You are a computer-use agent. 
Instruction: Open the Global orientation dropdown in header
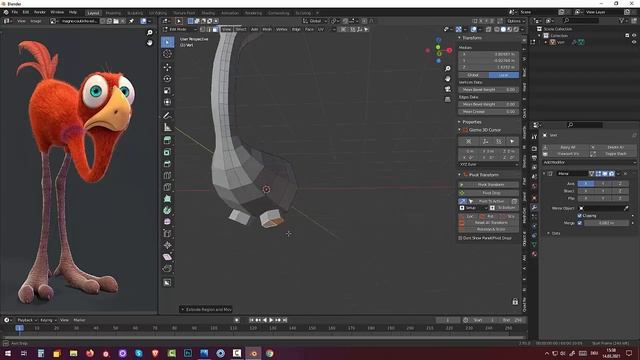(x=315, y=21)
